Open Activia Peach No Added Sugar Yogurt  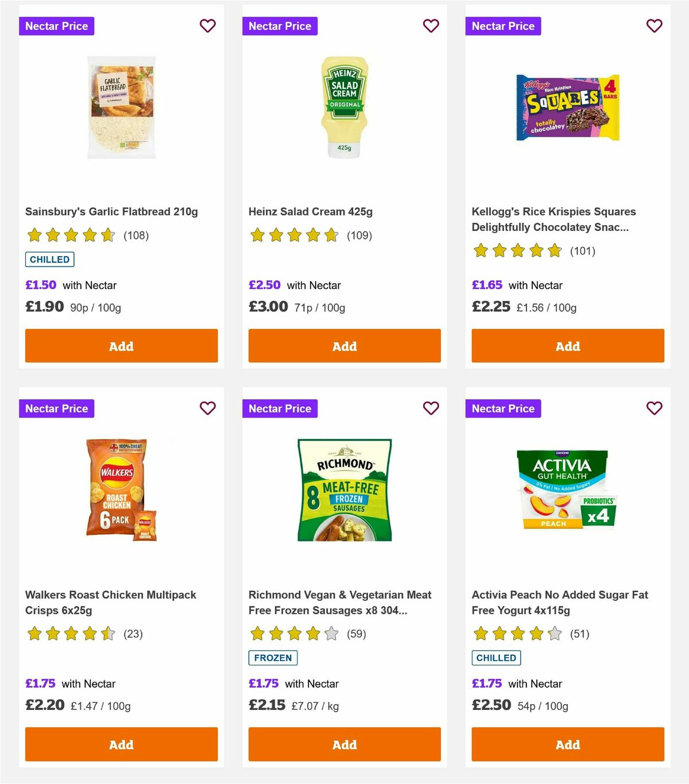pyautogui.click(x=559, y=603)
